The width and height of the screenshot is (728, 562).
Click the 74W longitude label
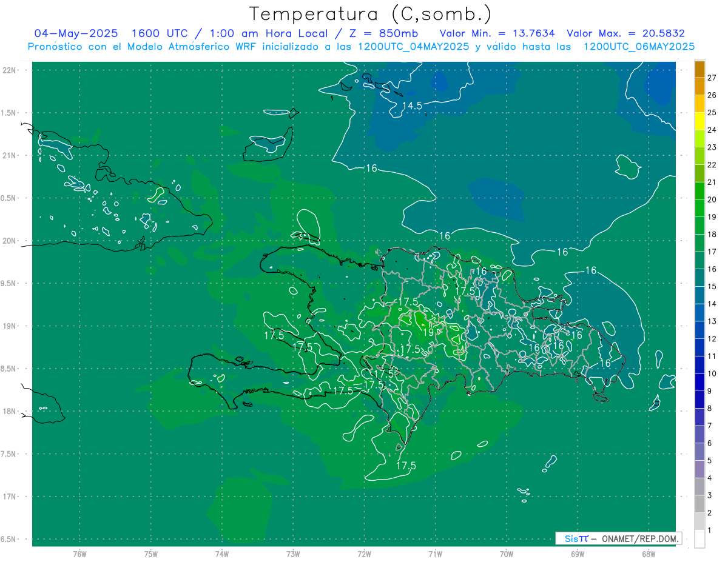(221, 554)
